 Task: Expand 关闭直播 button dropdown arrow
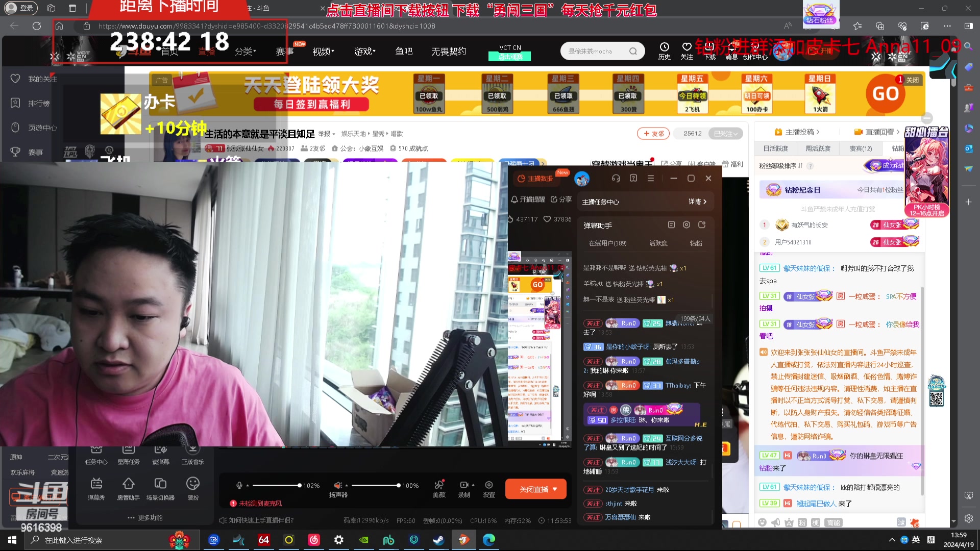point(555,489)
